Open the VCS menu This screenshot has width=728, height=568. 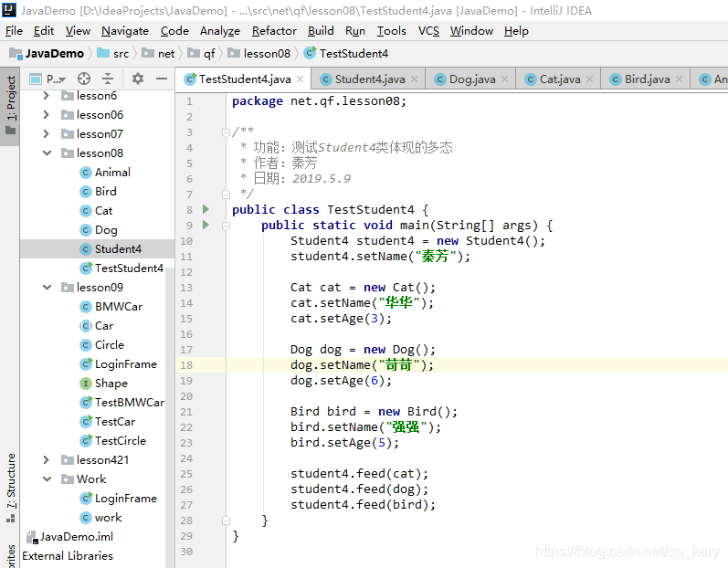tap(428, 31)
